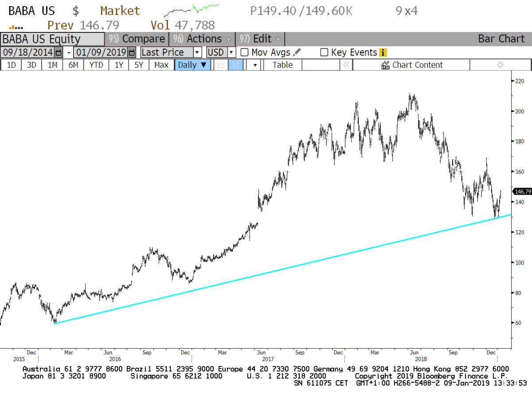Select the Max range tab
Viewport: 532px width, 396px height.
161,65
